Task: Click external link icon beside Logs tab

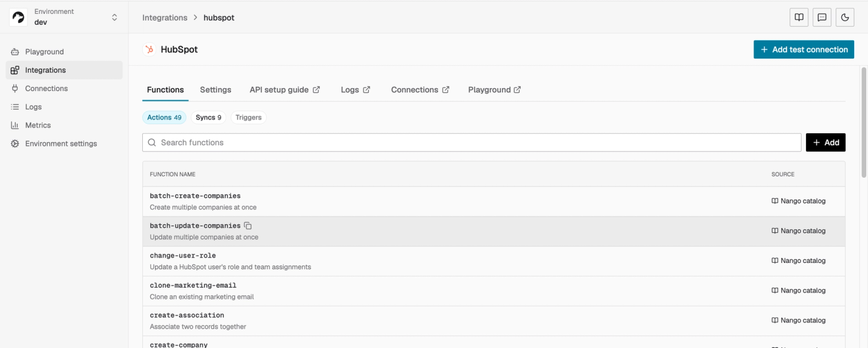Action: [x=366, y=90]
